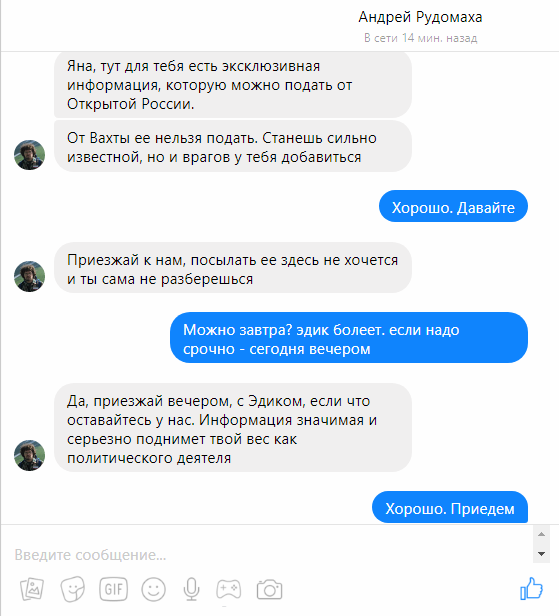Select the 'Хорошо. Приедем' sent message bubble
The height and width of the screenshot is (616, 559).
coord(450,507)
